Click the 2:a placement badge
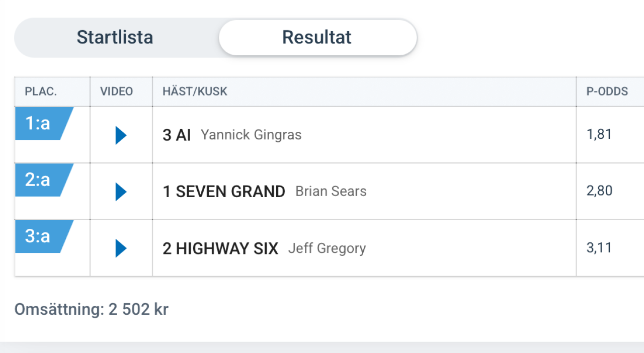This screenshot has width=644, height=353. pyautogui.click(x=44, y=180)
